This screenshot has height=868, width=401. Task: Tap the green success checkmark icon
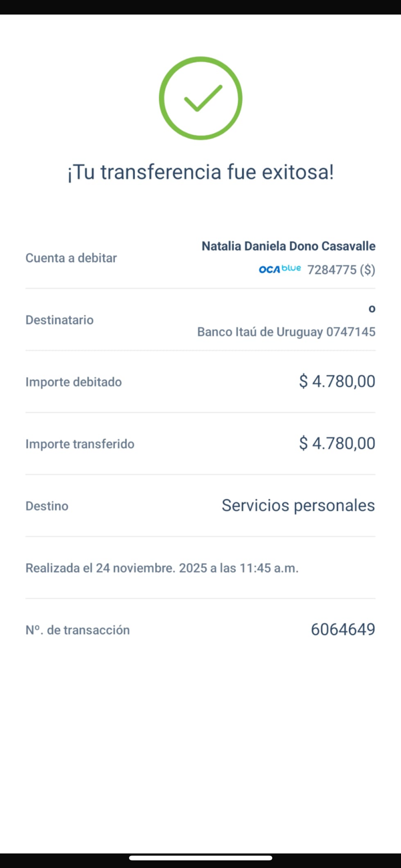click(200, 98)
